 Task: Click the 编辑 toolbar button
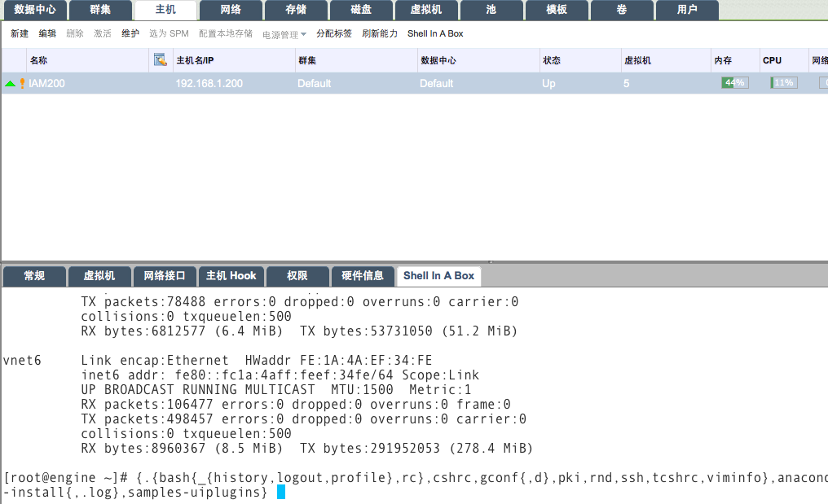point(47,33)
